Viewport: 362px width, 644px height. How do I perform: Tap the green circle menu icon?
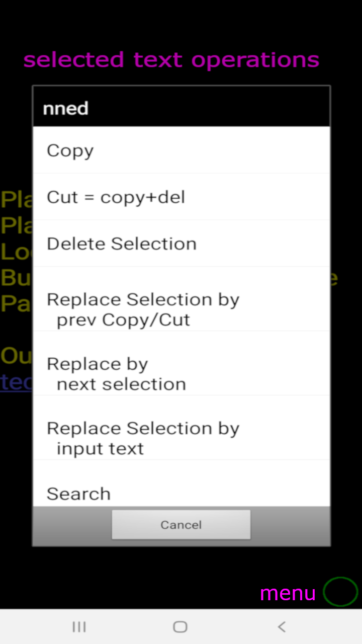(x=340, y=592)
